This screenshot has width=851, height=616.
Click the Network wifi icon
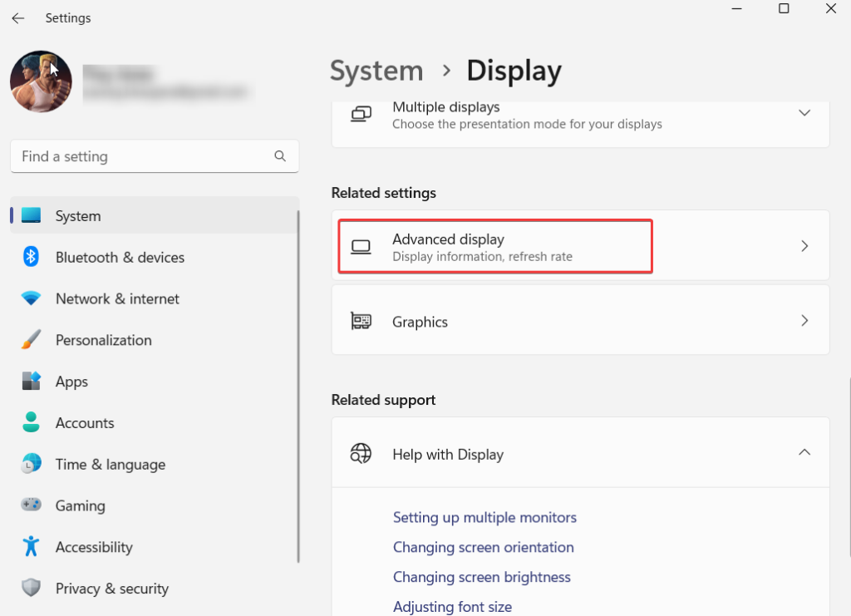[31, 298]
